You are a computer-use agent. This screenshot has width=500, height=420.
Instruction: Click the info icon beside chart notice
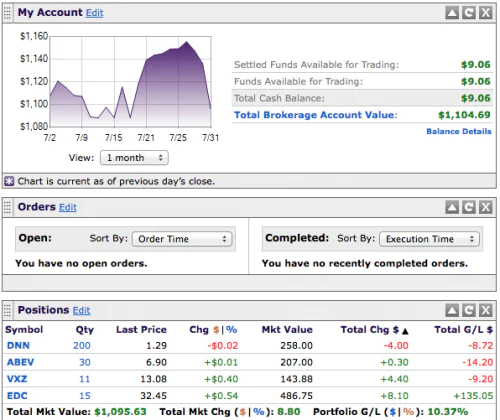tap(9, 181)
